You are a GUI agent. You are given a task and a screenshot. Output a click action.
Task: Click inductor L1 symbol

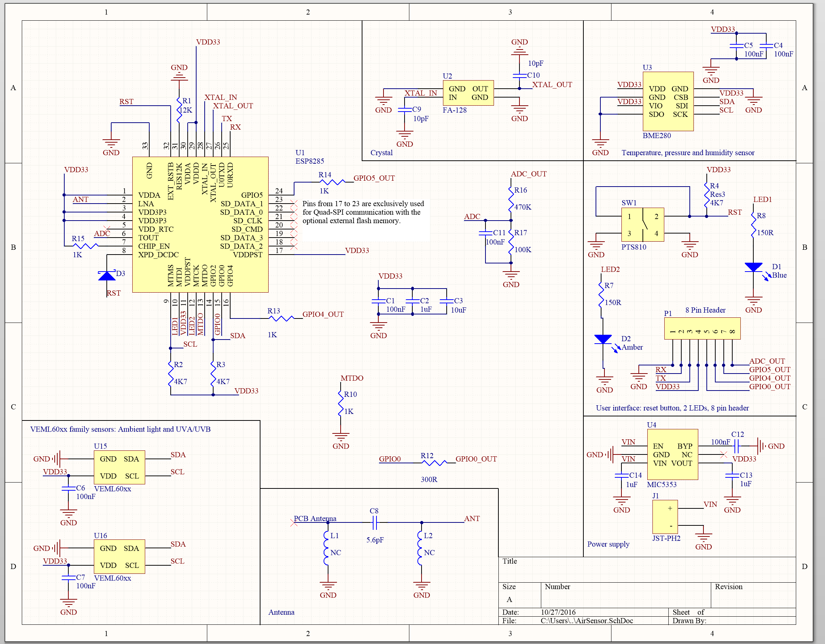[326, 548]
